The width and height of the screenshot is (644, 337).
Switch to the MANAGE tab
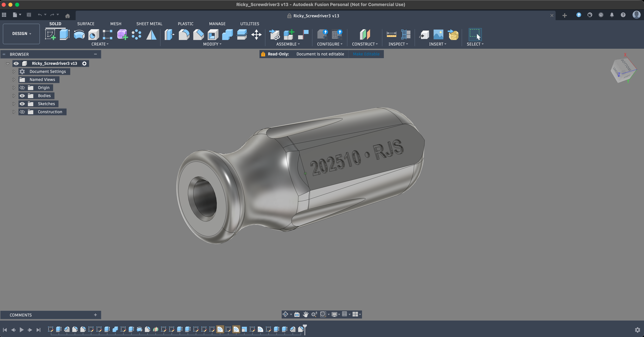[x=217, y=24]
